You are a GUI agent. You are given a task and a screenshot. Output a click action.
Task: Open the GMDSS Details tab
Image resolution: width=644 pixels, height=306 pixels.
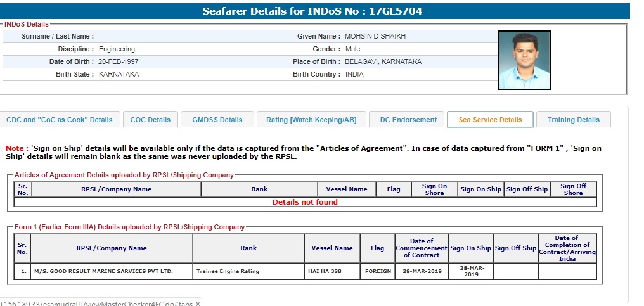[216, 120]
